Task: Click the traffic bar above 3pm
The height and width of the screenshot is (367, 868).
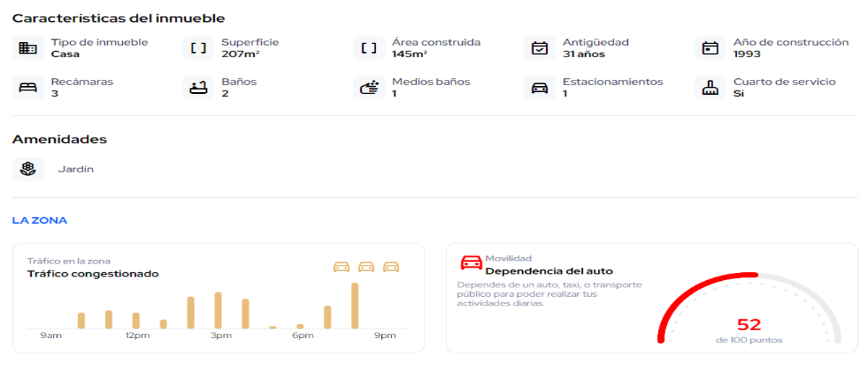Action: click(x=218, y=311)
